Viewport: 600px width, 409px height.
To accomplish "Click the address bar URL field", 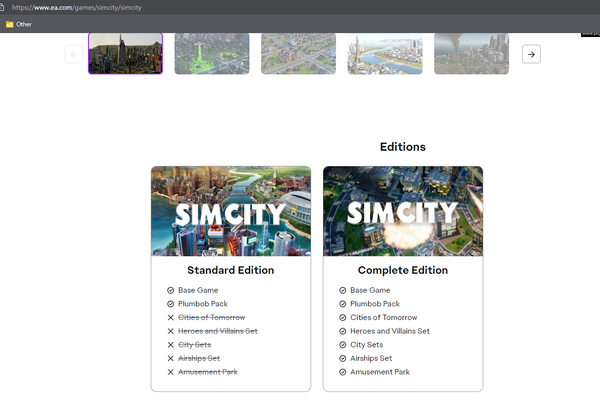I will [x=77, y=7].
